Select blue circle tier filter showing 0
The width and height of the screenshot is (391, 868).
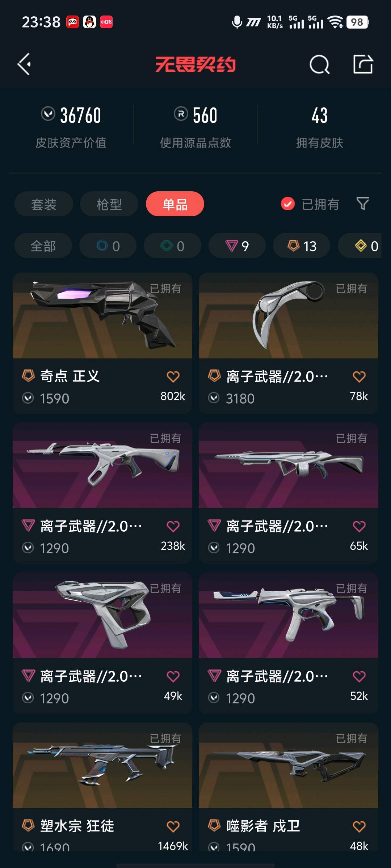click(x=108, y=246)
